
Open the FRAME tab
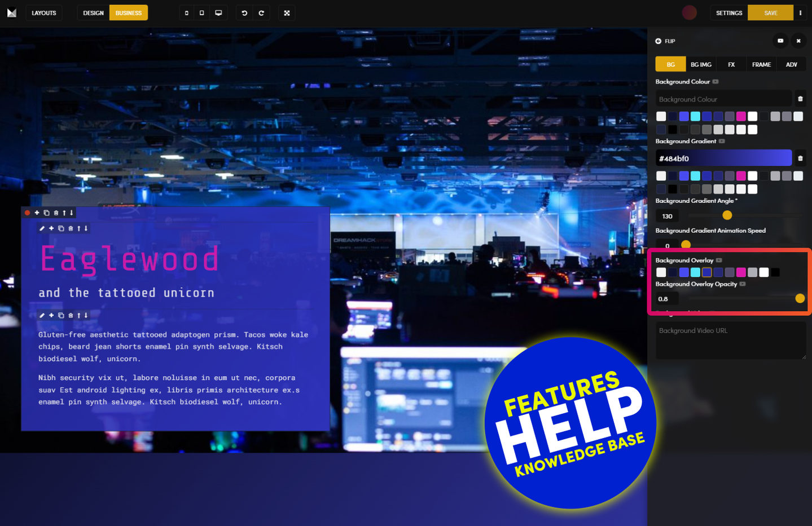click(x=761, y=64)
